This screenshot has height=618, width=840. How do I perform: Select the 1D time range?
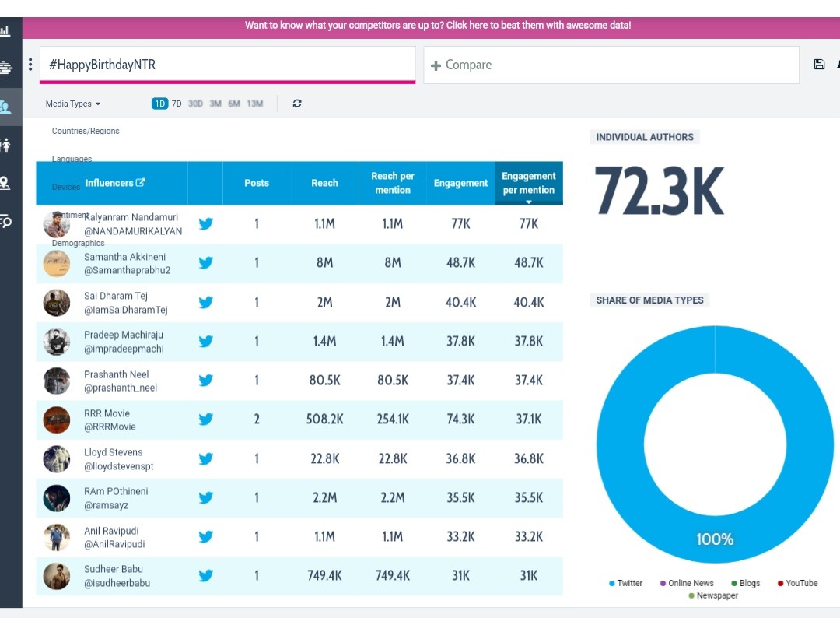159,104
